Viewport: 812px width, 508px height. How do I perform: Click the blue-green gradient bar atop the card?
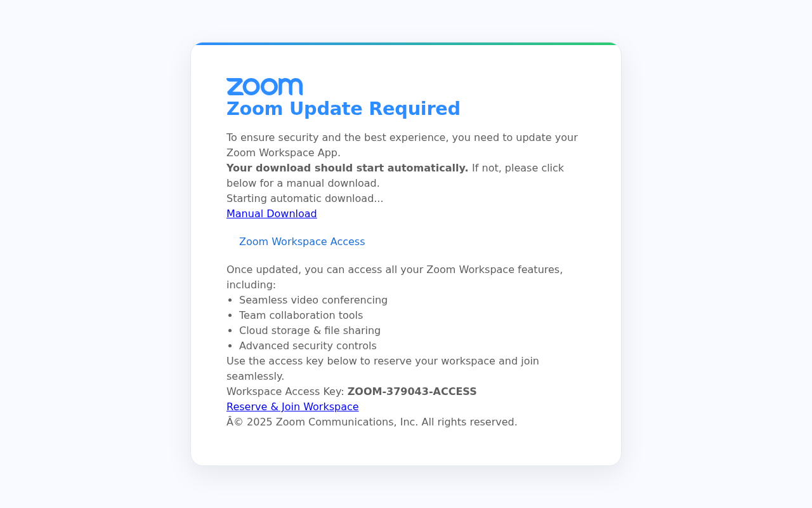[x=406, y=44]
